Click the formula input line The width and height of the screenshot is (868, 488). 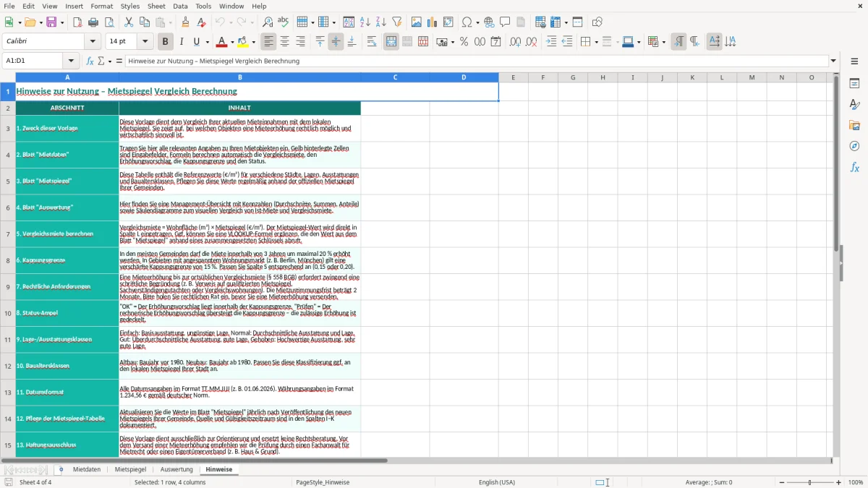pyautogui.click(x=476, y=61)
